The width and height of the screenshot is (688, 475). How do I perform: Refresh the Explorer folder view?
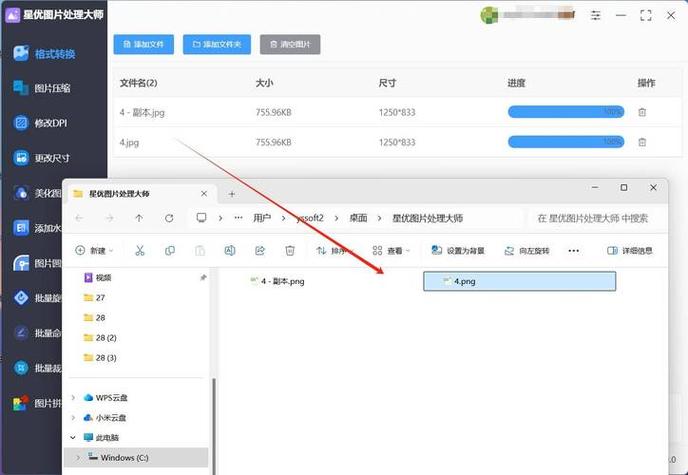[169, 218]
